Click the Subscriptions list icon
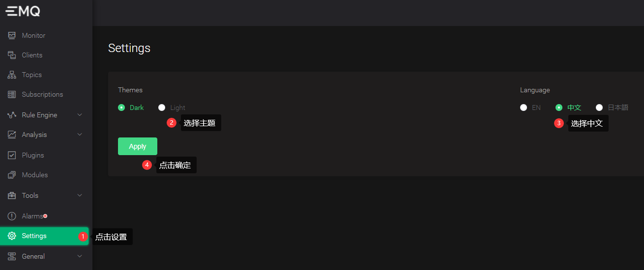The height and width of the screenshot is (270, 644). (12, 94)
